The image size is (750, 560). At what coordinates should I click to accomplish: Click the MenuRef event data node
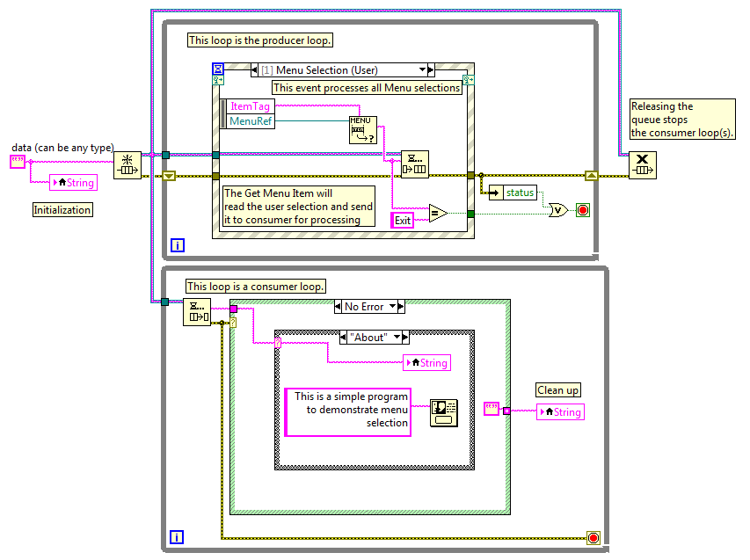[251, 121]
